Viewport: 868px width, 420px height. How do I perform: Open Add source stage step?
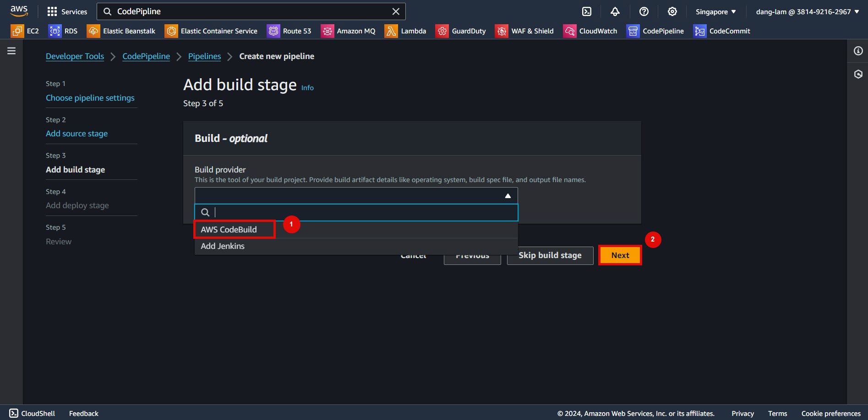tap(77, 134)
